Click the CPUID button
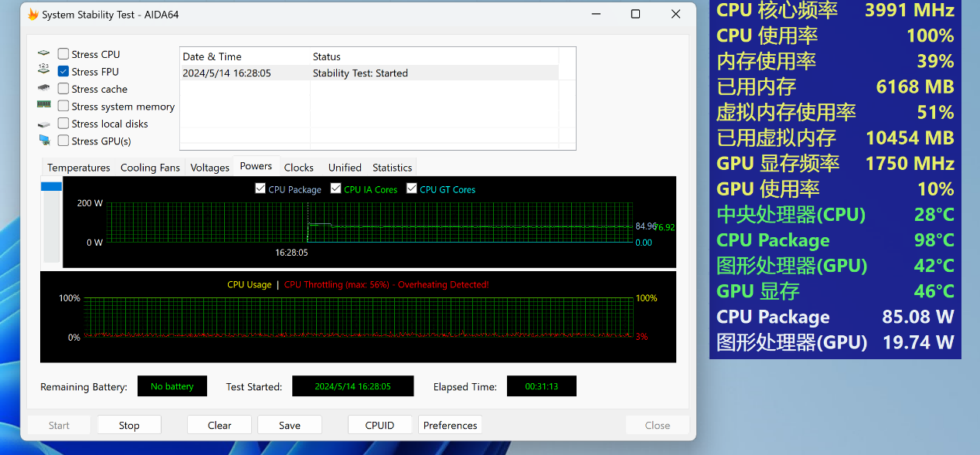980x455 pixels. [379, 425]
